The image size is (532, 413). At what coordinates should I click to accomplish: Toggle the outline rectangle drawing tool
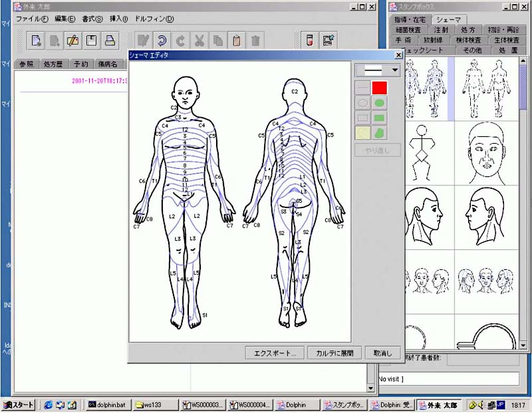tap(363, 118)
